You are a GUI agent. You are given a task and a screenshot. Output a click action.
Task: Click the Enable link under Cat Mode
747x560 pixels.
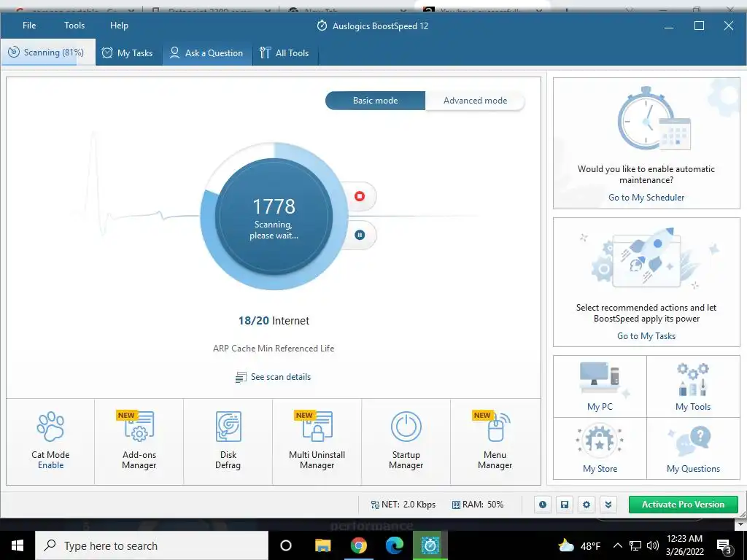click(x=50, y=465)
